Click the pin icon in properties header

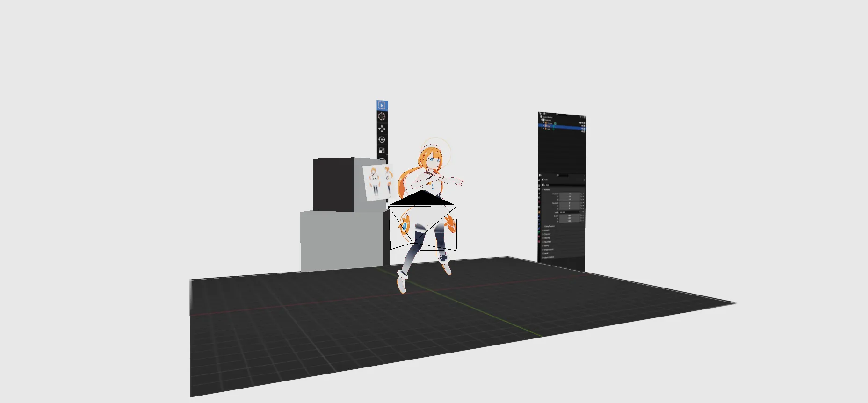point(584,180)
